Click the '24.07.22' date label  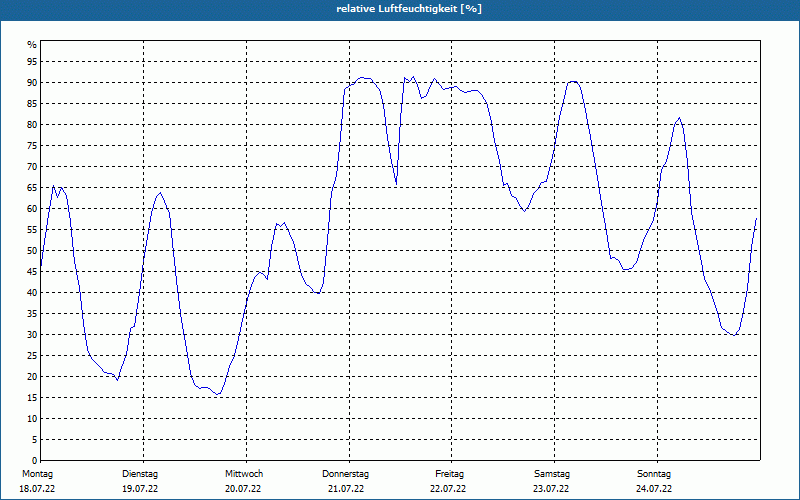click(x=654, y=489)
